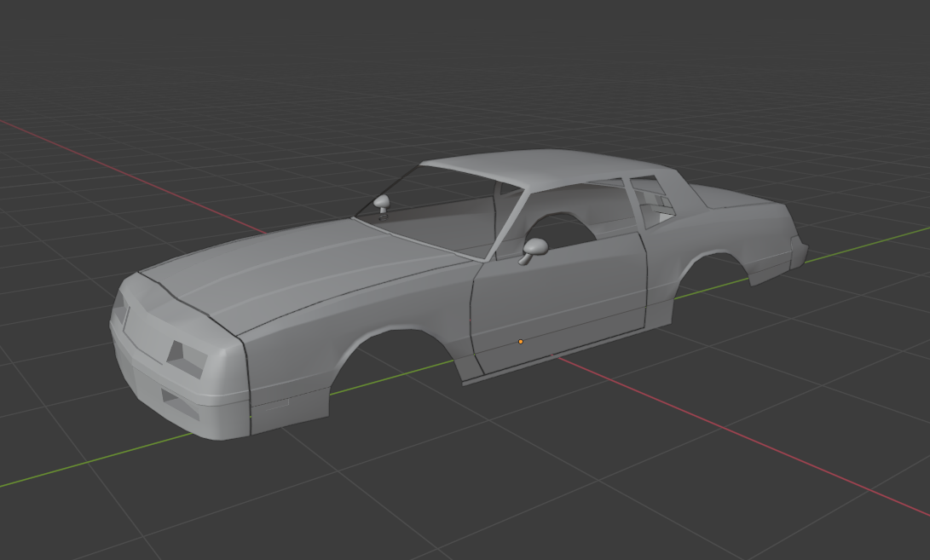Click the headlight opening on front fascia
Viewport: 930px width, 560px height.
pyautogui.click(x=186, y=360)
